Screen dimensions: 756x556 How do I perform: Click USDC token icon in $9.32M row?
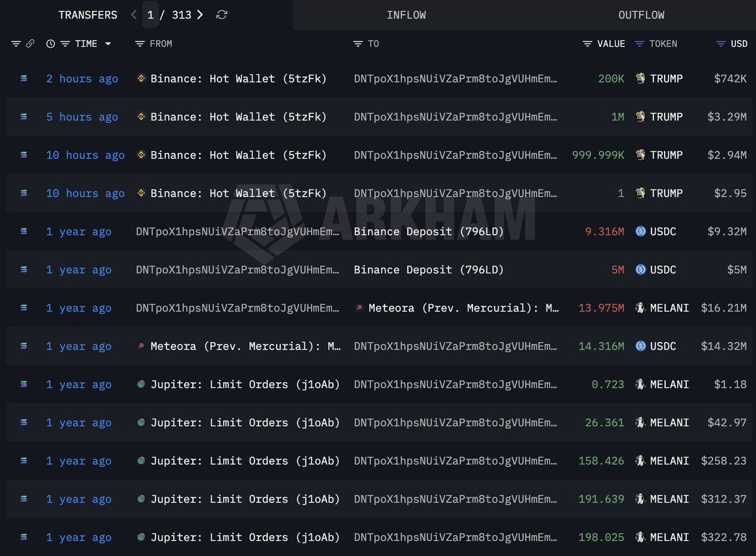tap(641, 232)
